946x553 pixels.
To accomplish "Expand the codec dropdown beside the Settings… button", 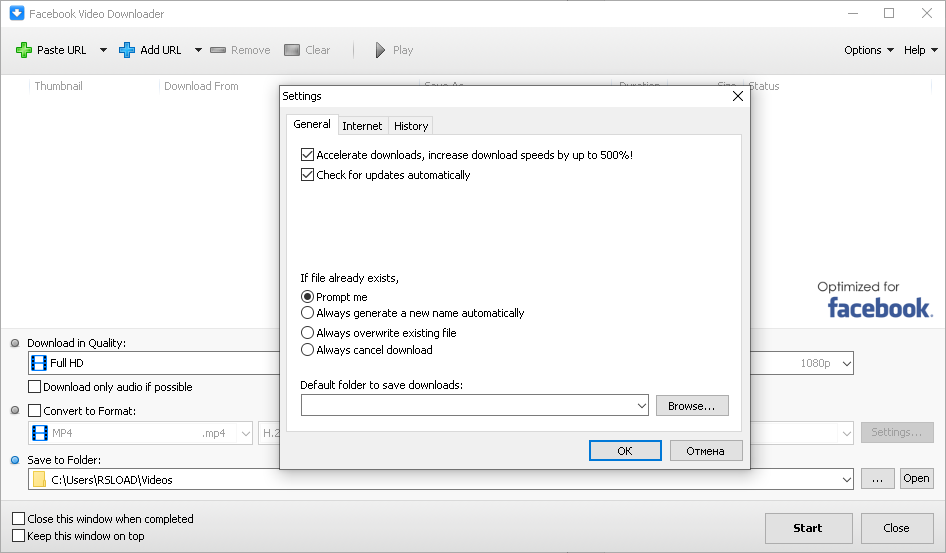I will [x=846, y=433].
